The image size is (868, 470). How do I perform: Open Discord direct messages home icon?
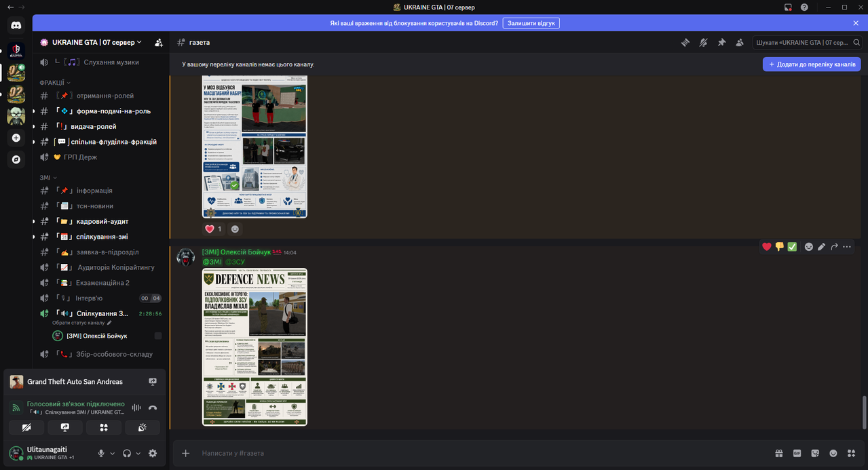coord(16,26)
